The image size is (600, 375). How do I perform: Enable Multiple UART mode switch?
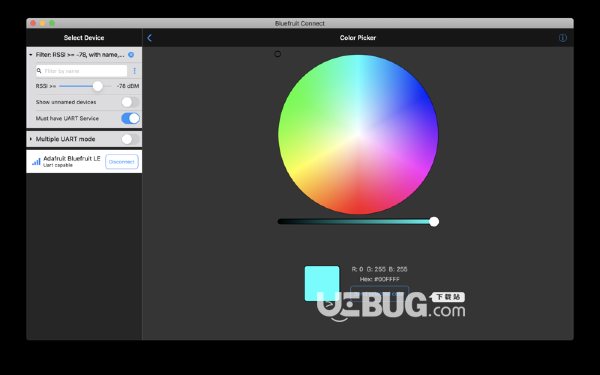(x=130, y=139)
